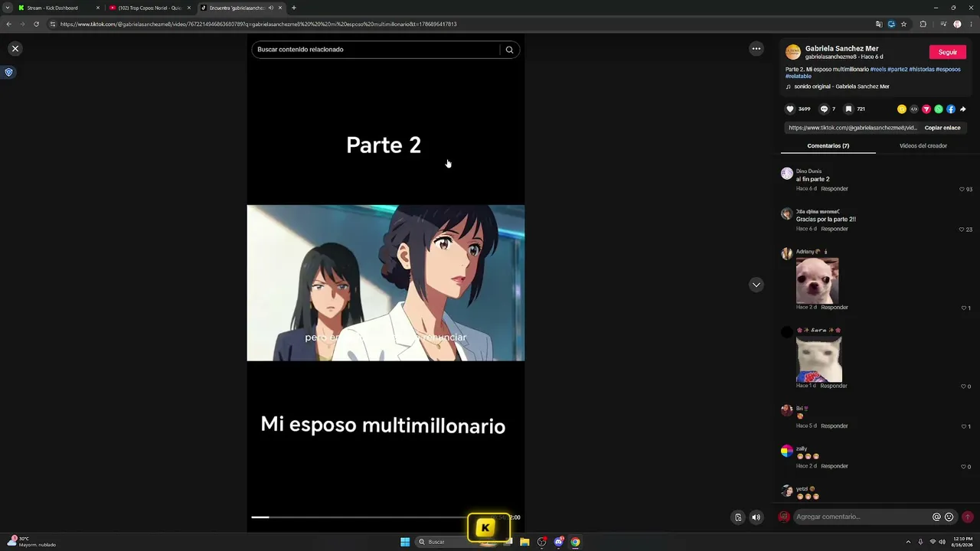Image resolution: width=980 pixels, height=551 pixels.
Task: Open comments via the speech bubble icon
Action: (824, 109)
